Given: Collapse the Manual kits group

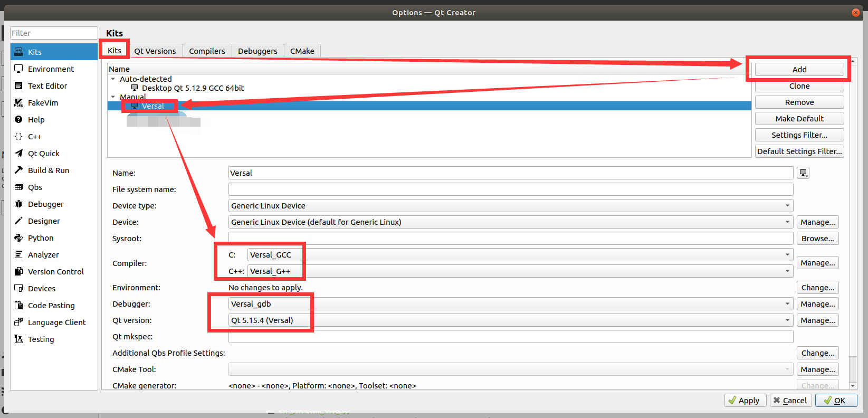Looking at the screenshot, I should pyautogui.click(x=113, y=97).
